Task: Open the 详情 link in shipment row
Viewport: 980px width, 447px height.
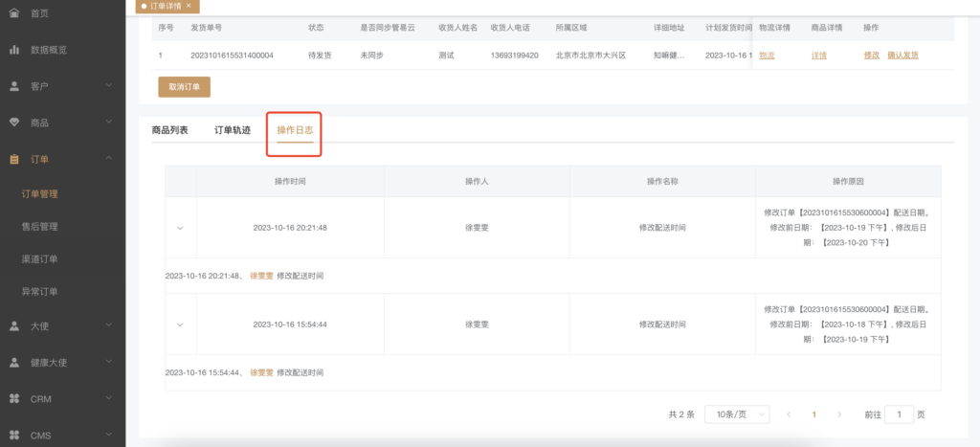Action: coord(819,56)
